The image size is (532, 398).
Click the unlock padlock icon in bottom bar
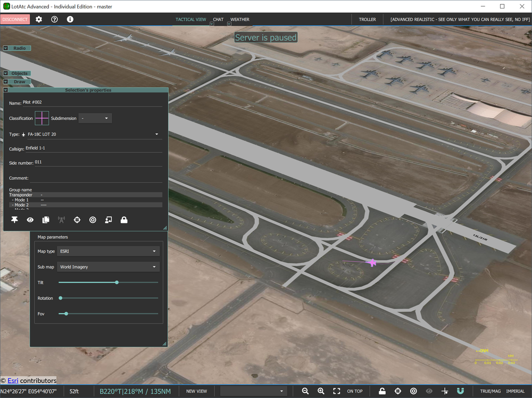coord(382,391)
